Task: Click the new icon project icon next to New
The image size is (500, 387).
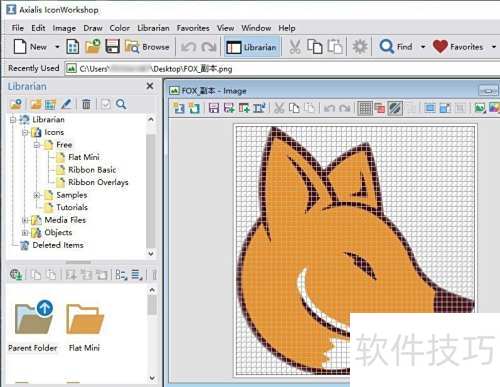Action: (x=73, y=47)
